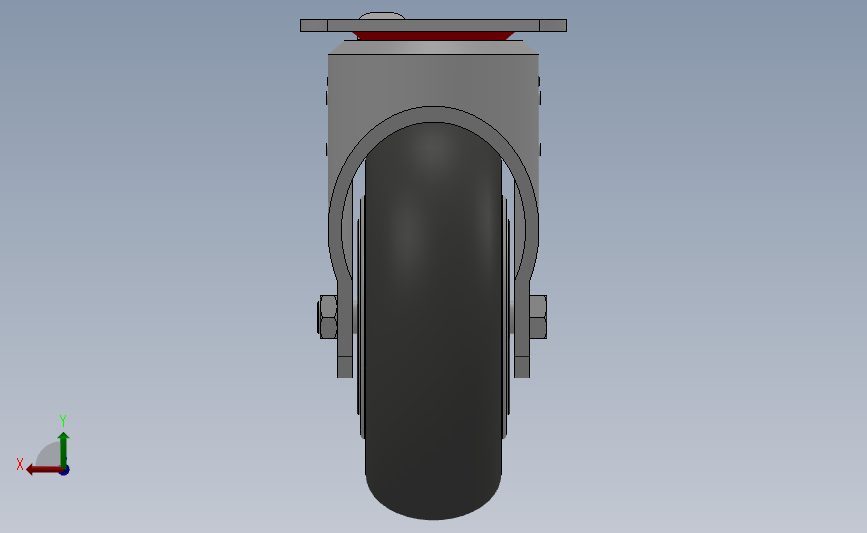Viewport: 867px width, 533px height.
Task: Select the black rubber wheel of the caster
Action: click(x=433, y=321)
